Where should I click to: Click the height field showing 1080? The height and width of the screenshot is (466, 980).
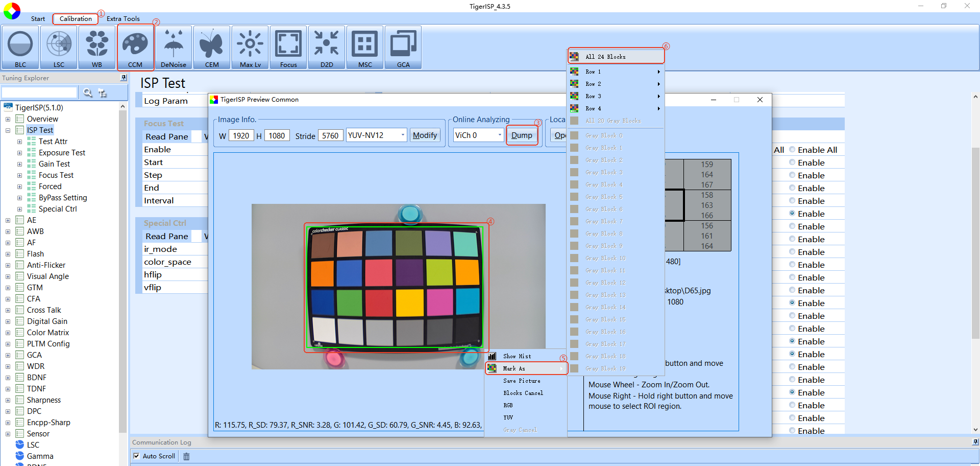[277, 135]
